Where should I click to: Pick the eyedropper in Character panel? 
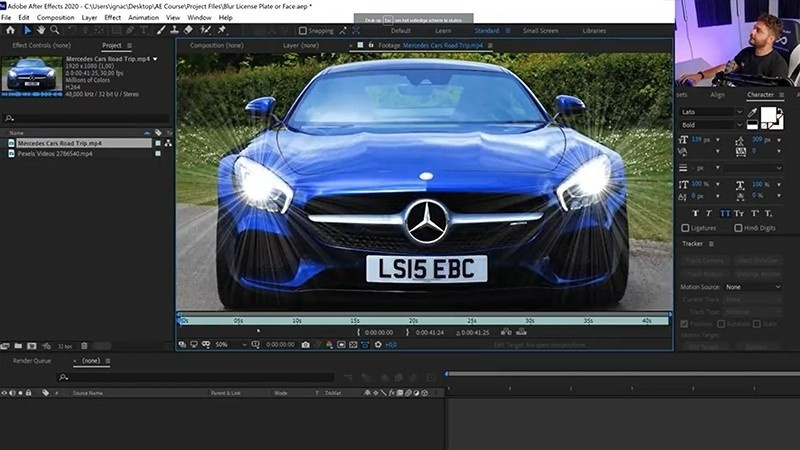coord(752,113)
